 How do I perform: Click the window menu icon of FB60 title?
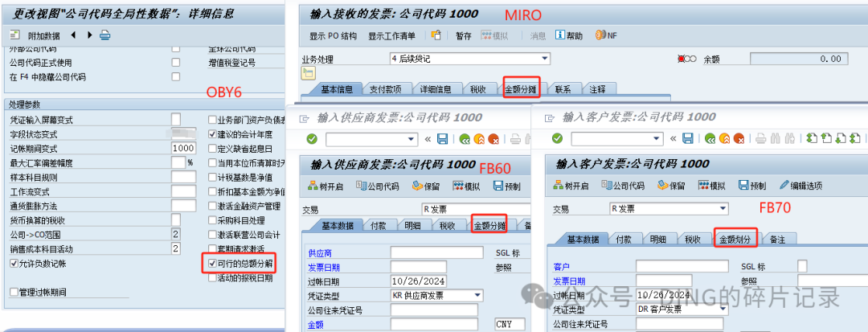[304, 118]
